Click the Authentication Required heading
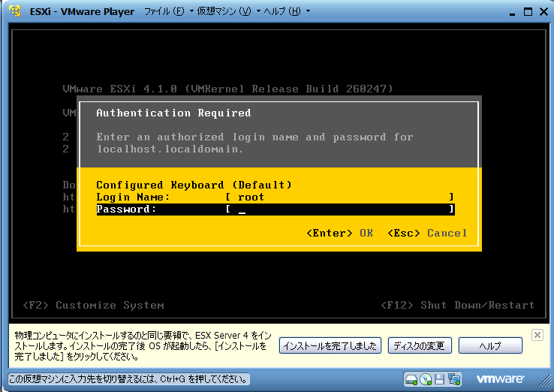Image resolution: width=554 pixels, height=392 pixels. point(173,113)
